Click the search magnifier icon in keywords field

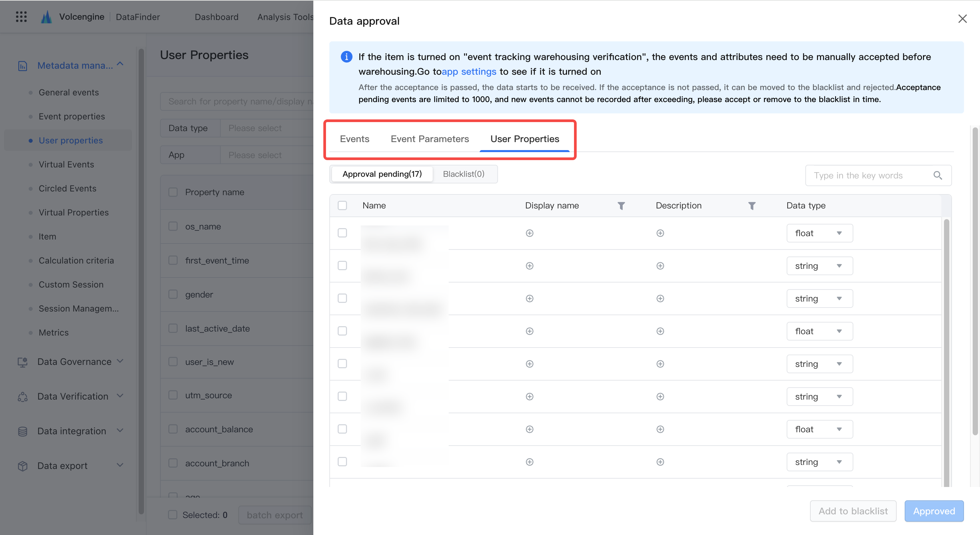point(938,175)
